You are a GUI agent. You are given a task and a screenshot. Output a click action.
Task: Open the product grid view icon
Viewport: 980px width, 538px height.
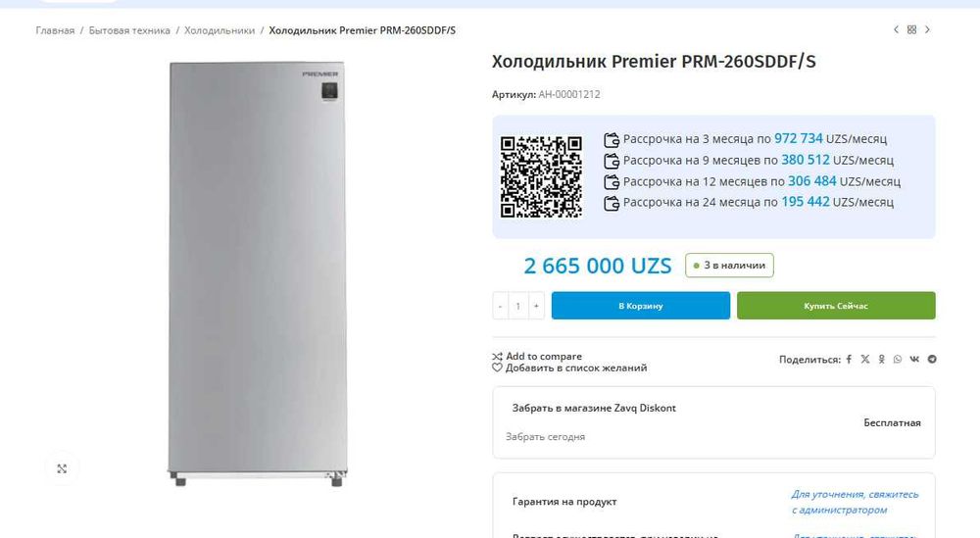click(x=911, y=29)
